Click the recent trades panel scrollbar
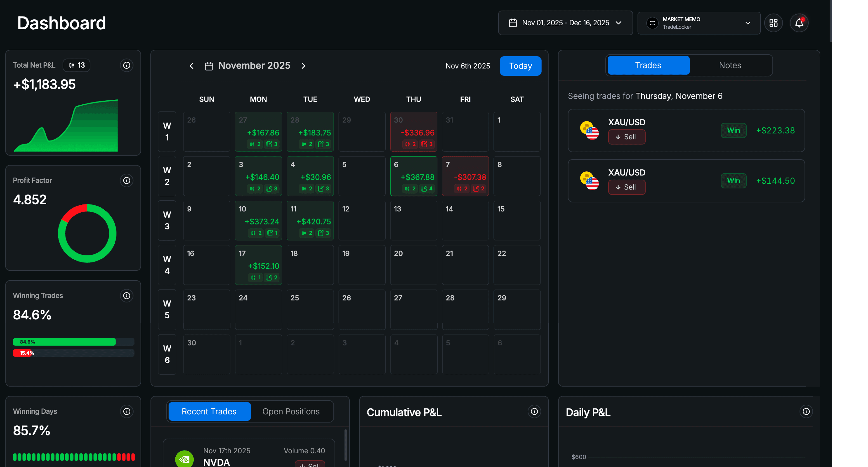Viewport: 868px width, 467px height. click(345, 445)
